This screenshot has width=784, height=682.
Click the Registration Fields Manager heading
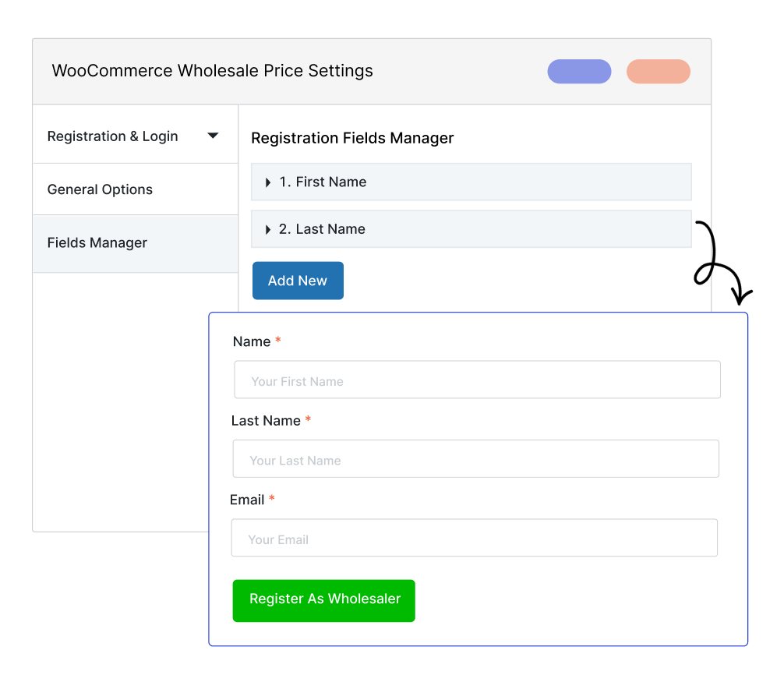pos(352,138)
